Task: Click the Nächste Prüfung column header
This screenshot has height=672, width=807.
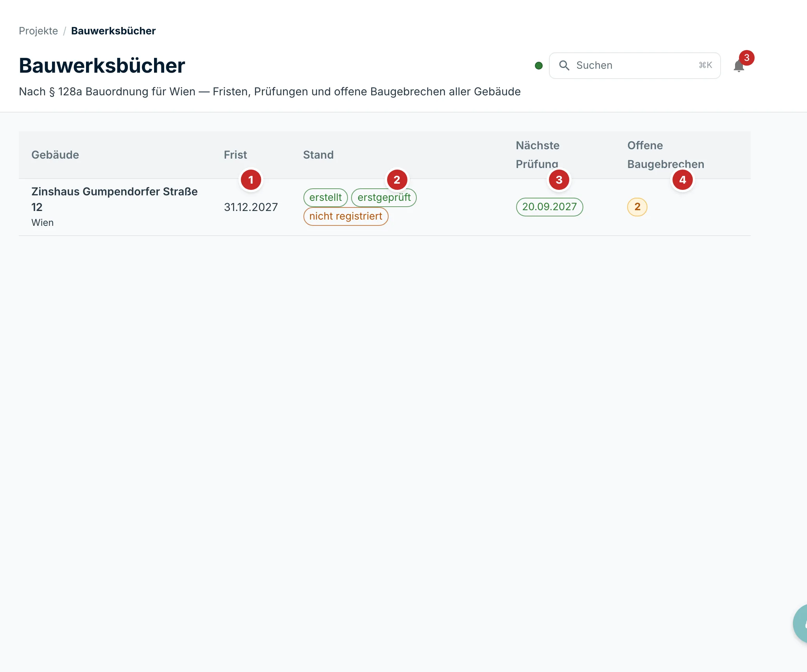Action: point(538,155)
